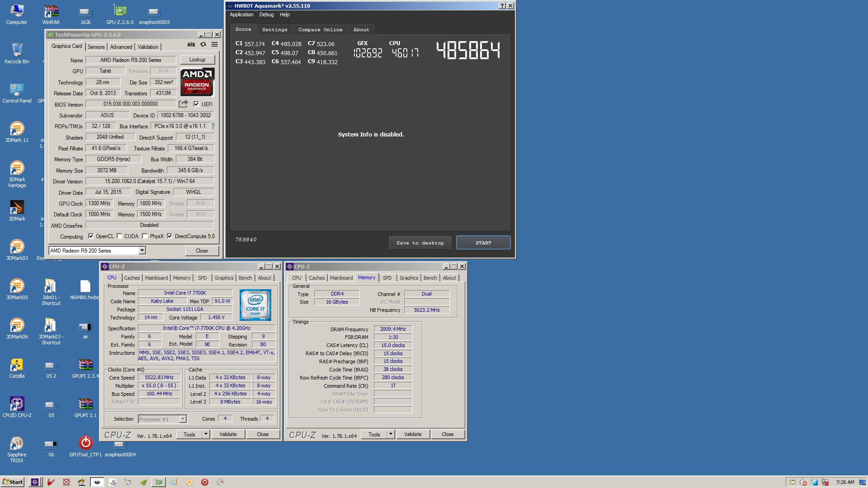Image resolution: width=868 pixels, height=488 pixels.
Task: Select the 3DMark06 desktop icon
Action: pos(17,328)
